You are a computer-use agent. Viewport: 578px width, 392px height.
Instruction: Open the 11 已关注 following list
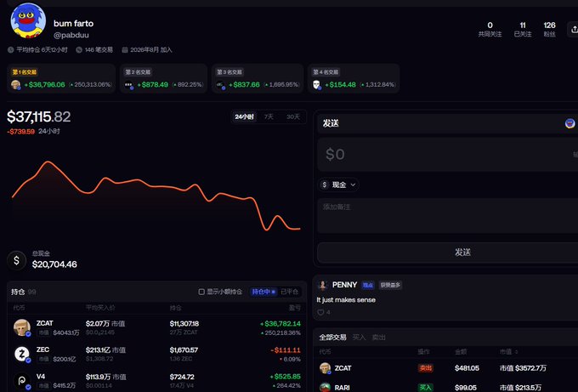click(523, 30)
